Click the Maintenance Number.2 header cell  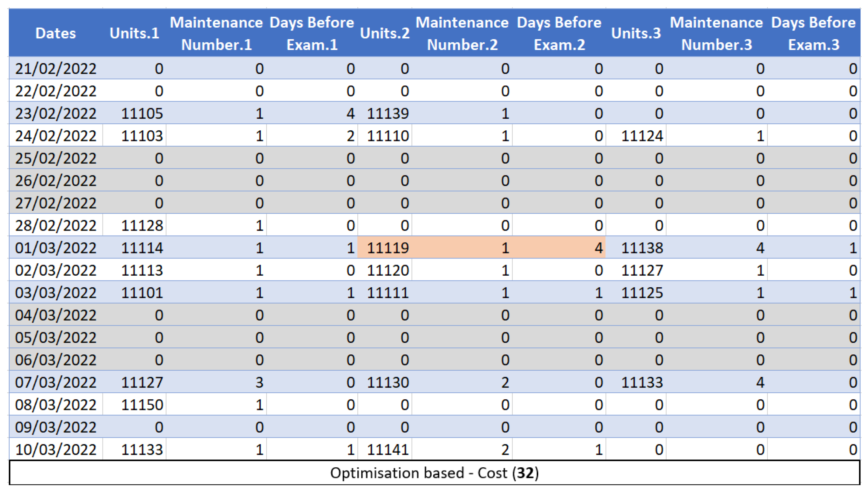(x=462, y=33)
